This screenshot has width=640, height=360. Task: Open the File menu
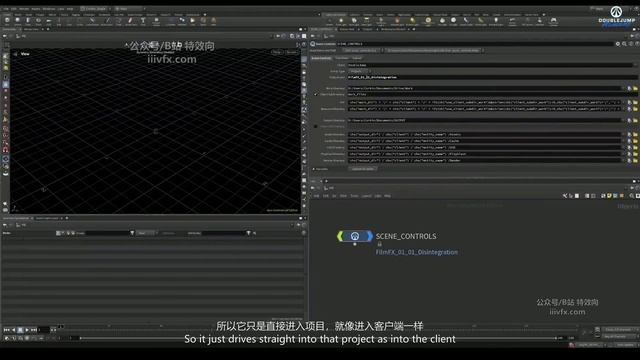[6, 8]
